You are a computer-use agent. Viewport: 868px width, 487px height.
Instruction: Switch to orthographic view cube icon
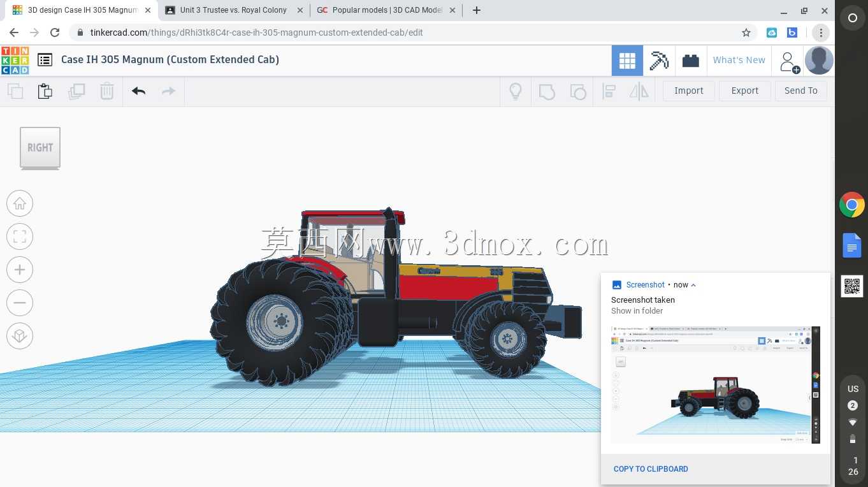pyautogui.click(x=20, y=336)
